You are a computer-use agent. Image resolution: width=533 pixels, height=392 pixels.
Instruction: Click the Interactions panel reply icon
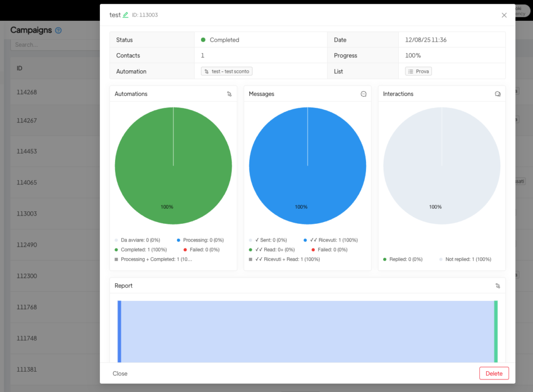click(498, 94)
